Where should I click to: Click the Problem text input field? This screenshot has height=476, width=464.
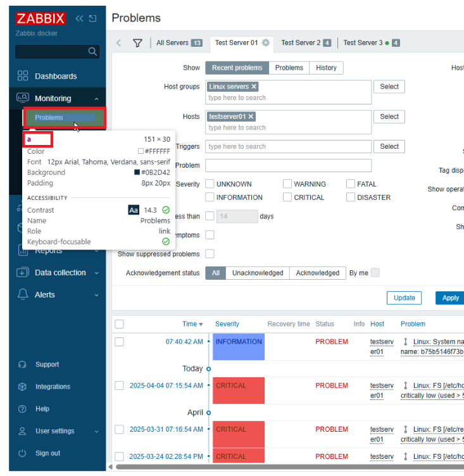(288, 165)
